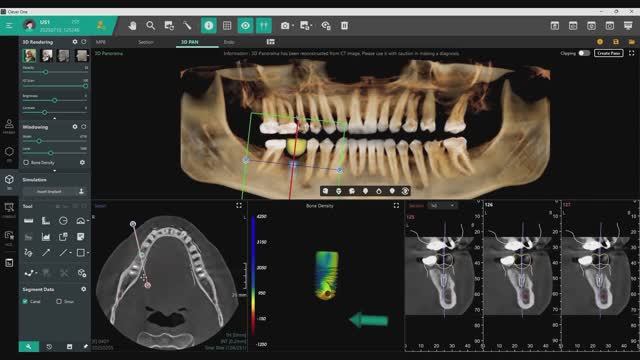Select the 3D PAN tab
Screen dimensions: 640x360
click(190, 42)
